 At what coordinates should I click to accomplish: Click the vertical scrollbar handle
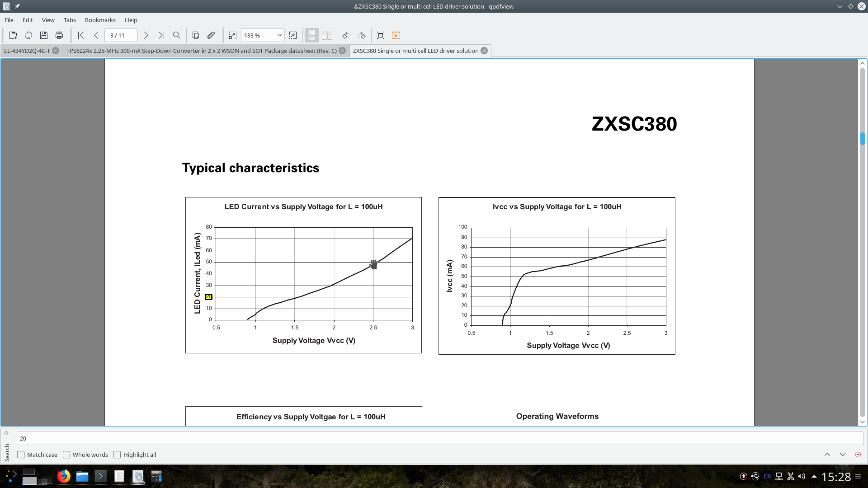click(863, 138)
